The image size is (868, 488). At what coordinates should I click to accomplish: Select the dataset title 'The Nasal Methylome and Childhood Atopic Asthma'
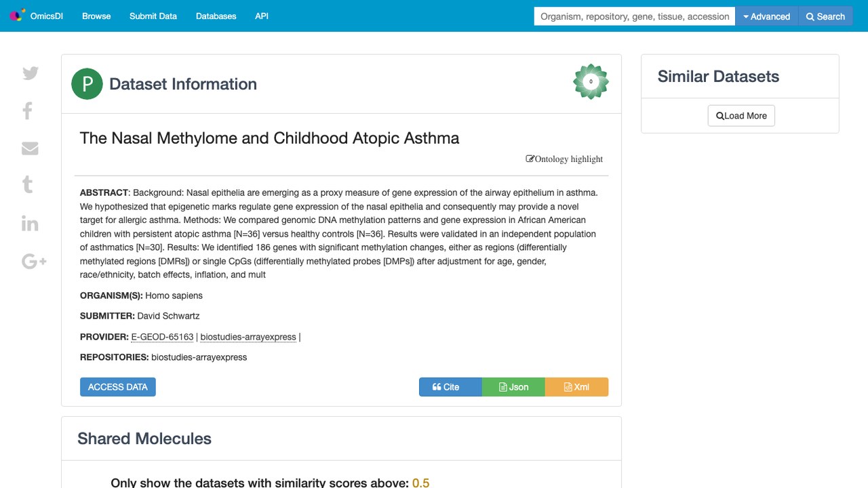269,138
